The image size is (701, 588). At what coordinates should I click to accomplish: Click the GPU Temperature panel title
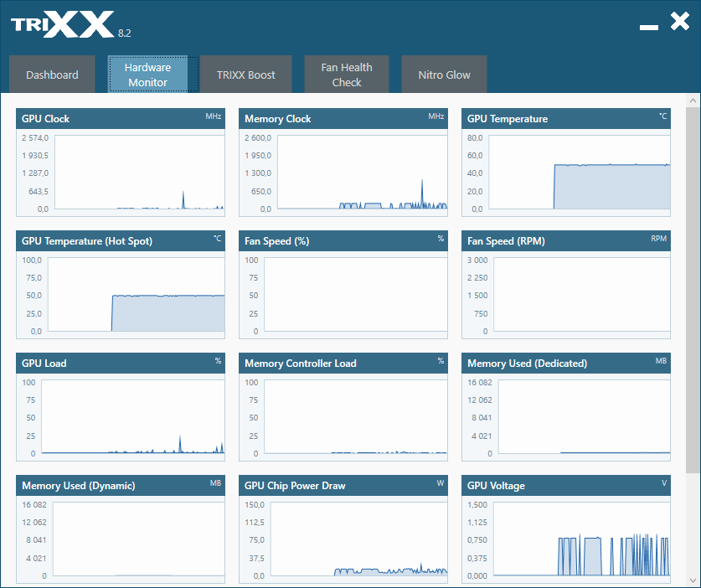click(508, 118)
